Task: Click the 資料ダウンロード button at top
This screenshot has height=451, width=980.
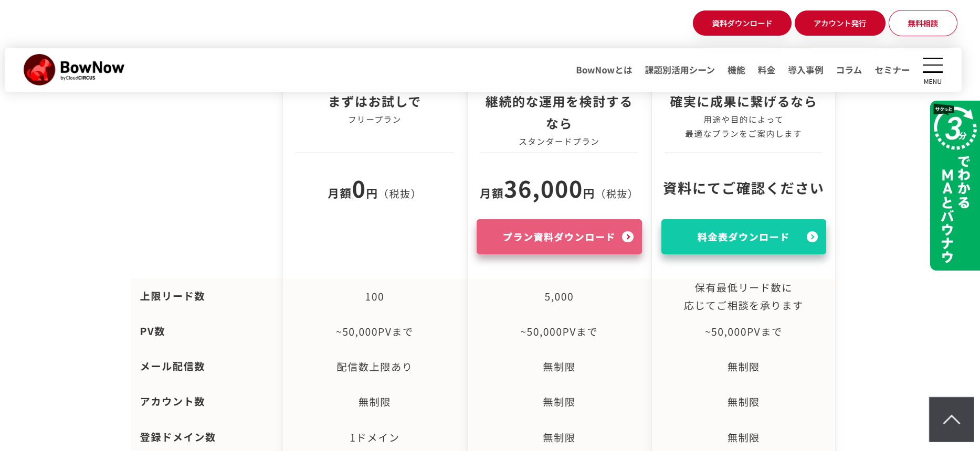Action: click(742, 23)
